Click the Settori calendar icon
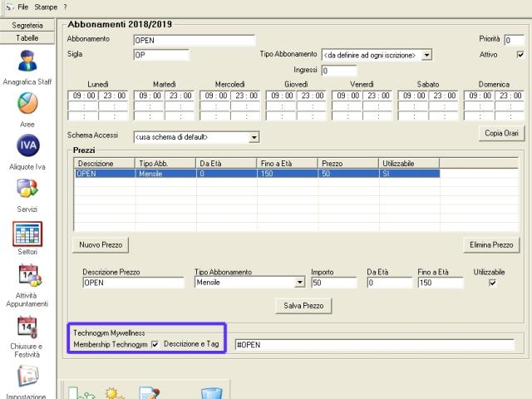Screen dimensions: 532x399 pyautogui.click(x=27, y=233)
